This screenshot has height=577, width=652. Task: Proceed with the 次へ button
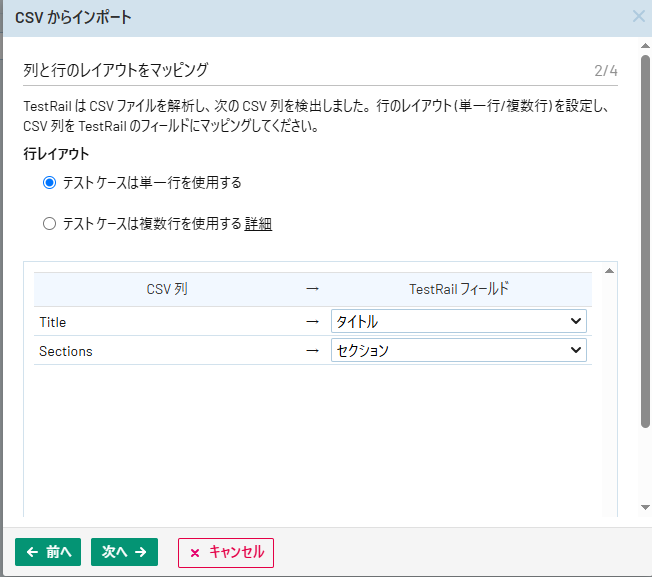click(124, 552)
